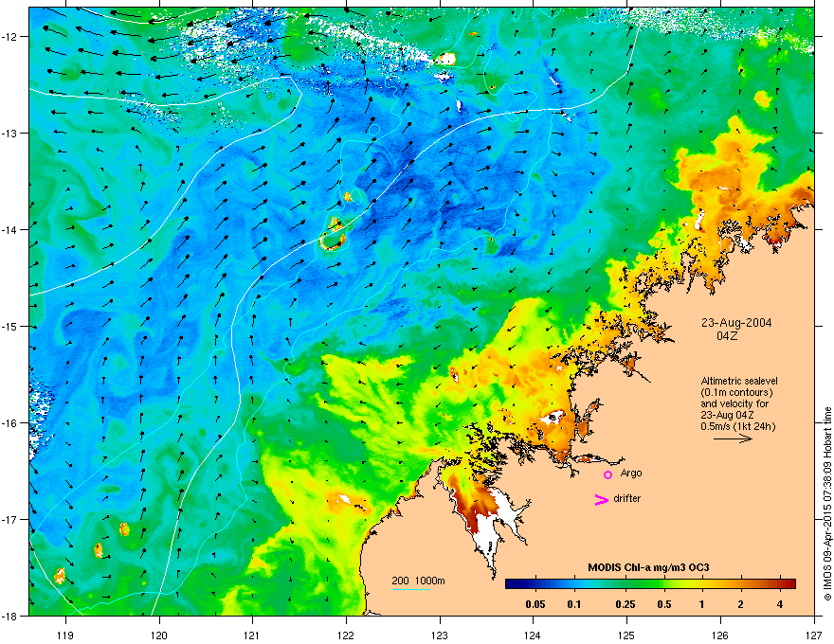Screen dimensions: 834x644
Task: Click the 126 longitude axis label
Action: coord(720,635)
